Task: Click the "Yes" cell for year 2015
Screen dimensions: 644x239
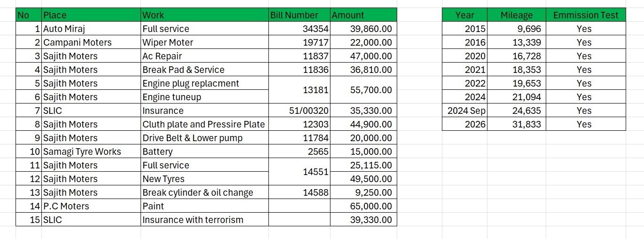Action: click(586, 29)
